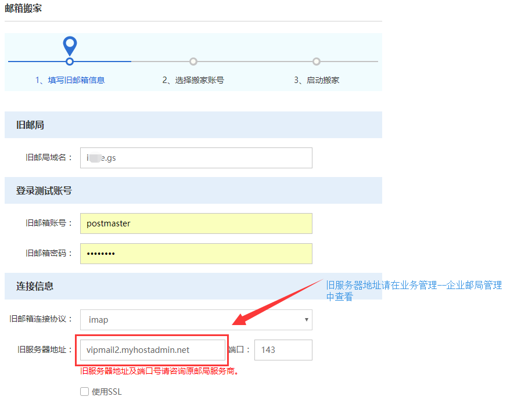This screenshot has width=532, height=404.
Task: Jump to step 启动搬家
Action: click(x=317, y=80)
